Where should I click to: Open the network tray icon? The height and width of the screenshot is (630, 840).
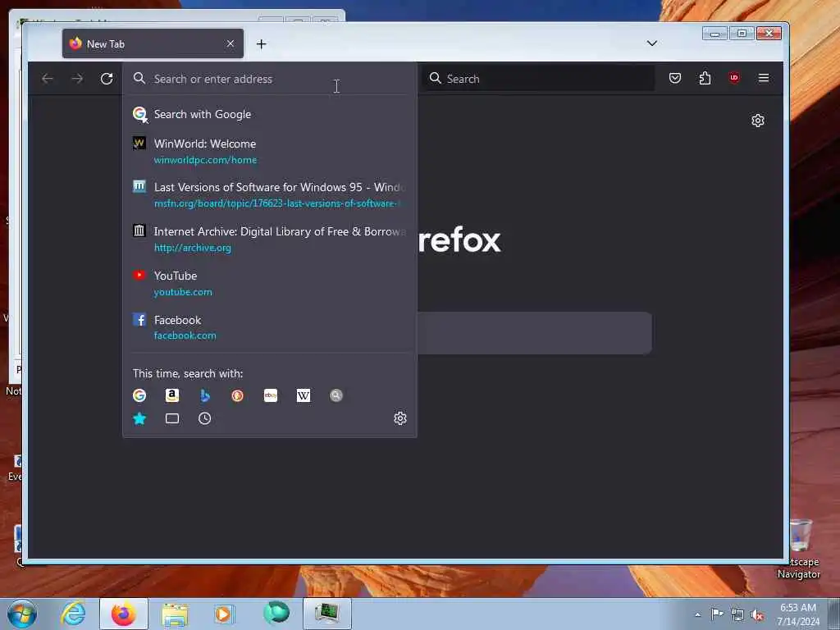pyautogui.click(x=737, y=614)
